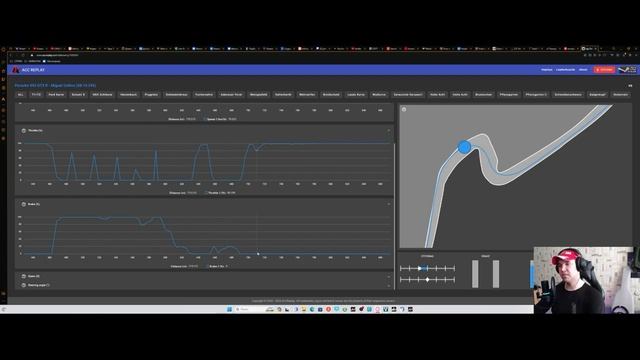This screenshot has height=360, width=640.
Task: Select the Adenauer Forst section tab
Action: tap(231, 94)
